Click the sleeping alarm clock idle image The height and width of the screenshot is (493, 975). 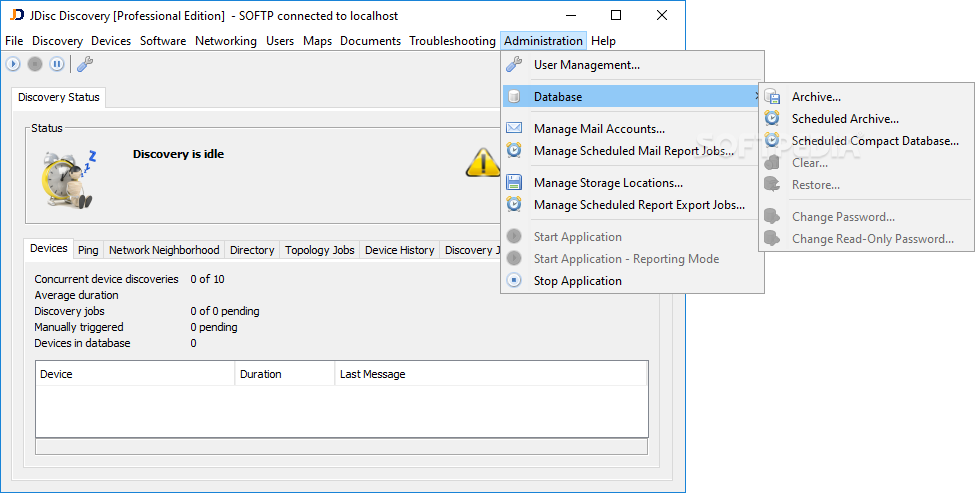click(68, 178)
